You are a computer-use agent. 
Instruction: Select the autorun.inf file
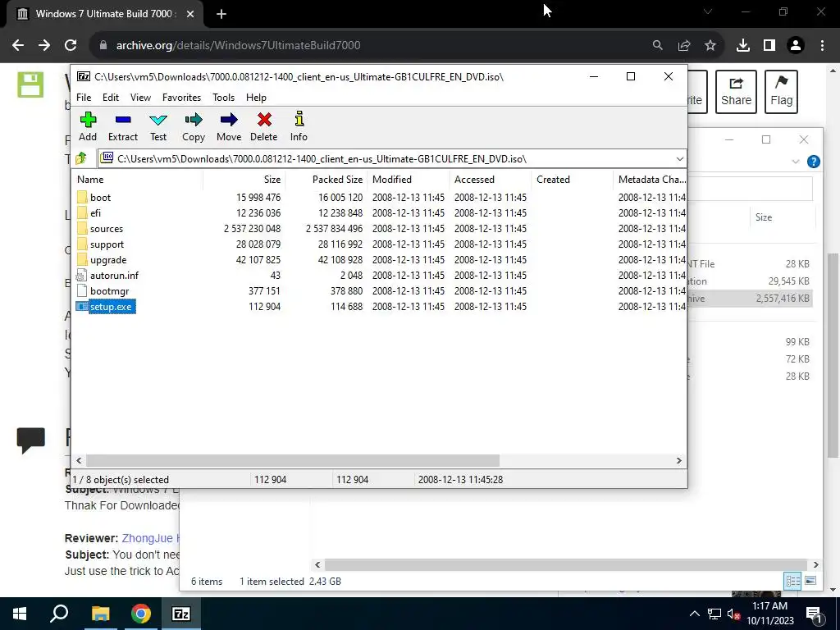(114, 276)
